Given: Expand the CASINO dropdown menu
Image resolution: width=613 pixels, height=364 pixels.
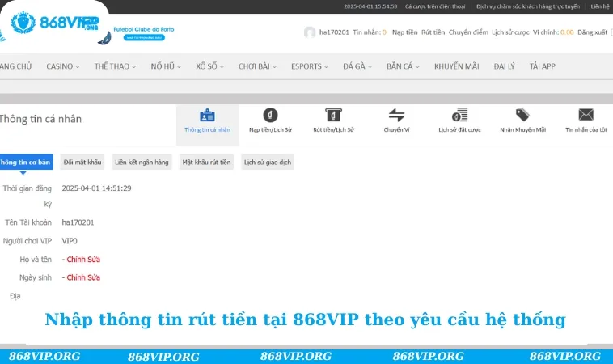Looking at the screenshot, I should pyautogui.click(x=63, y=66).
